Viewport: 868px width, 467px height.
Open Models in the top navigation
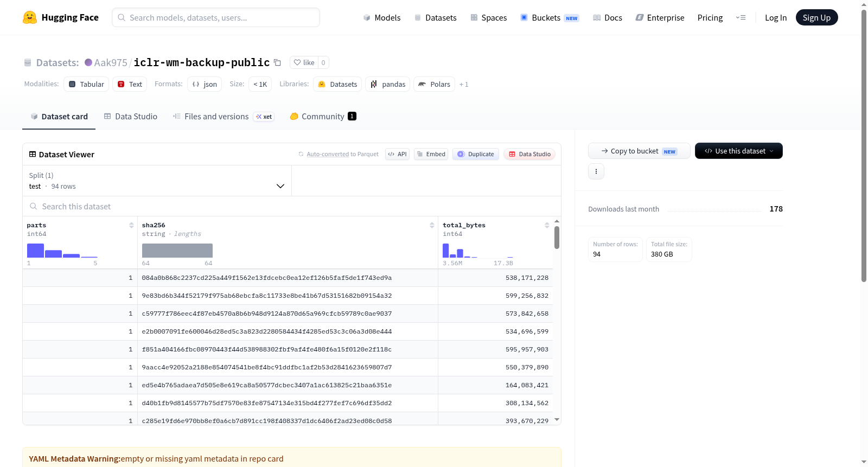click(x=382, y=17)
